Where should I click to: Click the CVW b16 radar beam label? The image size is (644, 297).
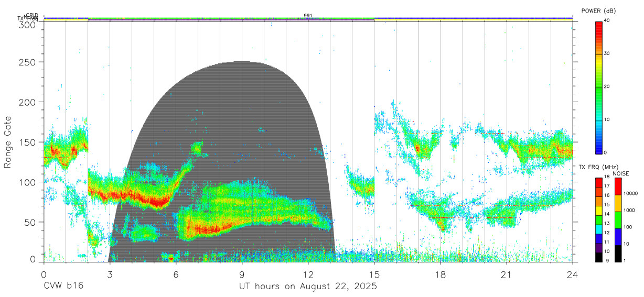click(63, 287)
